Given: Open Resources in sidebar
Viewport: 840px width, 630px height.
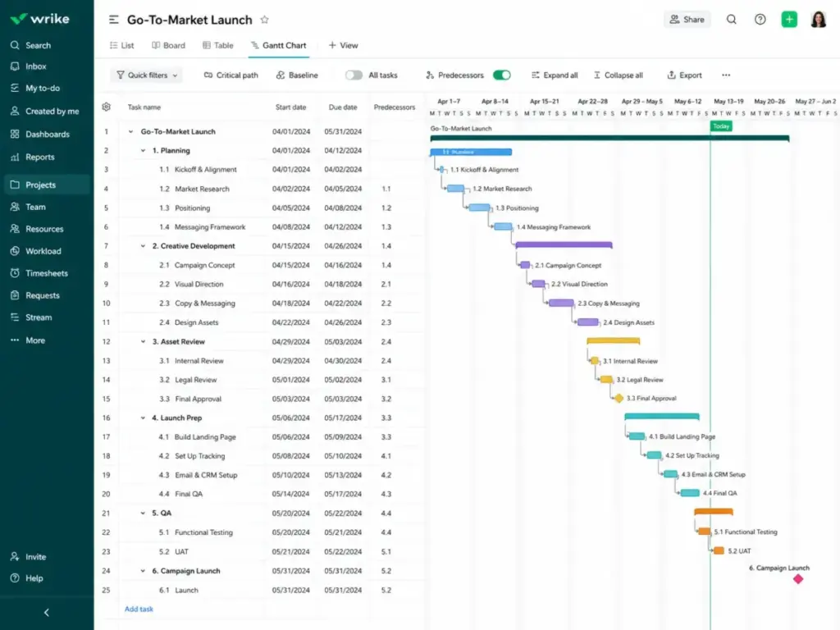Looking at the screenshot, I should 37,229.
